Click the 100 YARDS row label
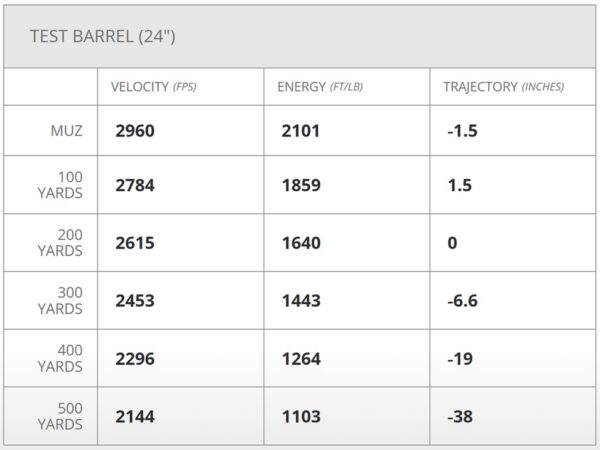 (x=62, y=185)
